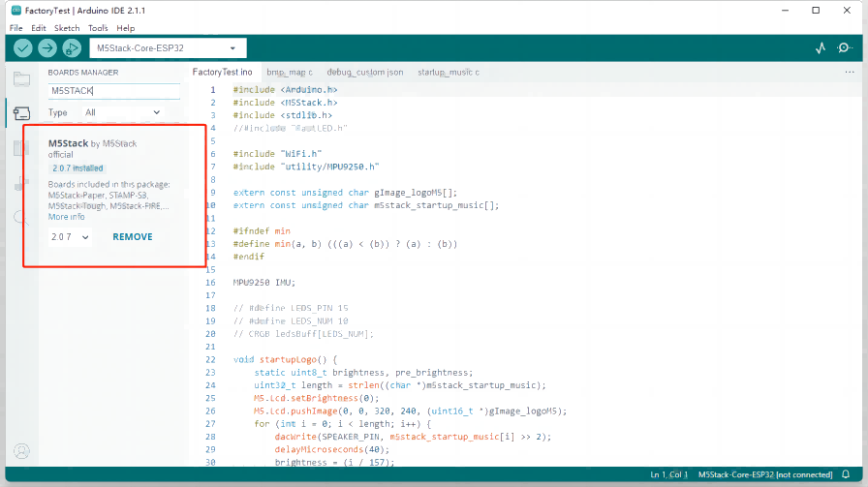Screen dimensions: 868x487
Task: Open the Sketchbook folder sidebar icon
Action: coord(21,79)
